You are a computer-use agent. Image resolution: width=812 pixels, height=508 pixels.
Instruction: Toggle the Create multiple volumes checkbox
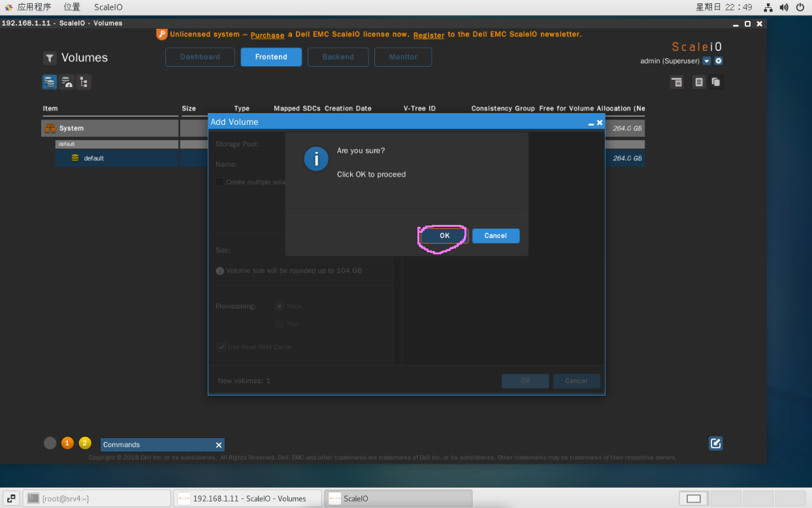(219, 182)
